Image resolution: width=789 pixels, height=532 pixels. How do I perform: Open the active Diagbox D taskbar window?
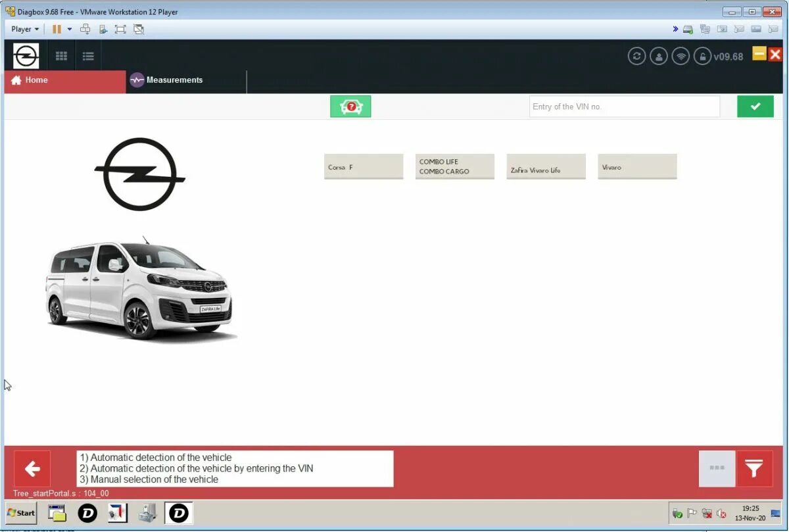coord(178,513)
